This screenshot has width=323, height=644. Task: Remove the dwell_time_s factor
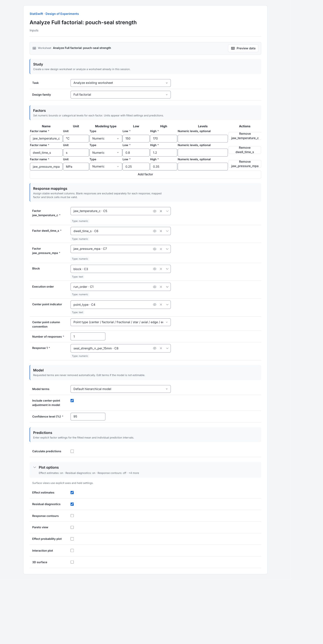(245, 150)
